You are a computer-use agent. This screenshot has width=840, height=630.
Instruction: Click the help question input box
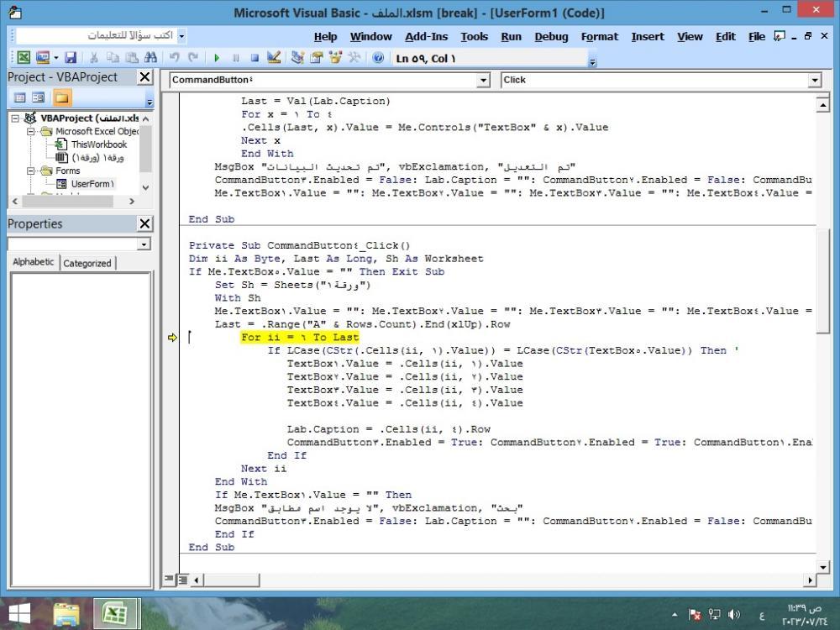pyautogui.click(x=97, y=36)
